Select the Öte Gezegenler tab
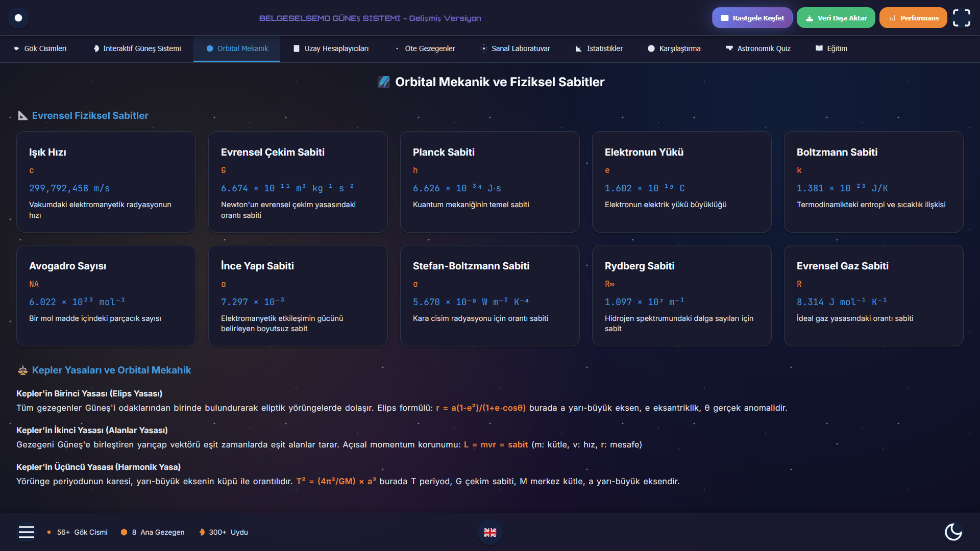Screen dimensions: 980x551 pyautogui.click(x=425, y=48)
